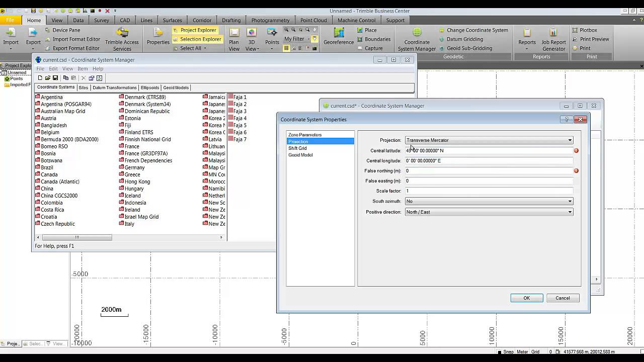
Task: Toggle the Project Explorer button
Action: click(194, 30)
